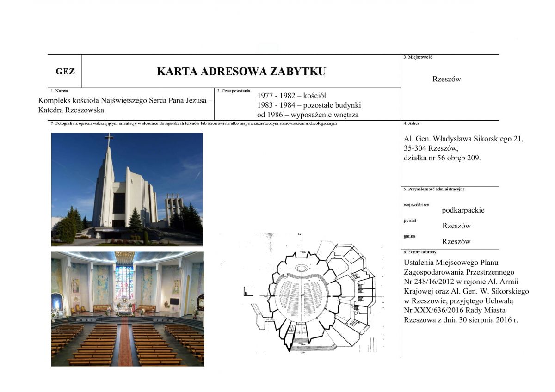The height and width of the screenshot is (392, 555).
Task: Click the Rzeszów value under Miejscowość
Action: [446, 79]
